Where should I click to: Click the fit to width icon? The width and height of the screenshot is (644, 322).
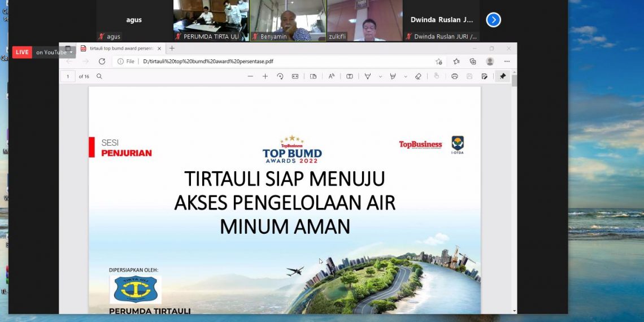(295, 76)
